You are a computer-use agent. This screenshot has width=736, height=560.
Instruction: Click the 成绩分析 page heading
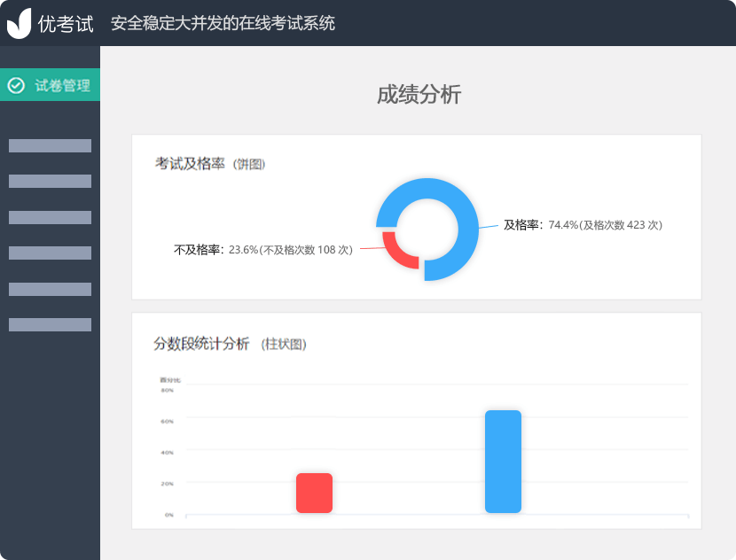pyautogui.click(x=419, y=95)
